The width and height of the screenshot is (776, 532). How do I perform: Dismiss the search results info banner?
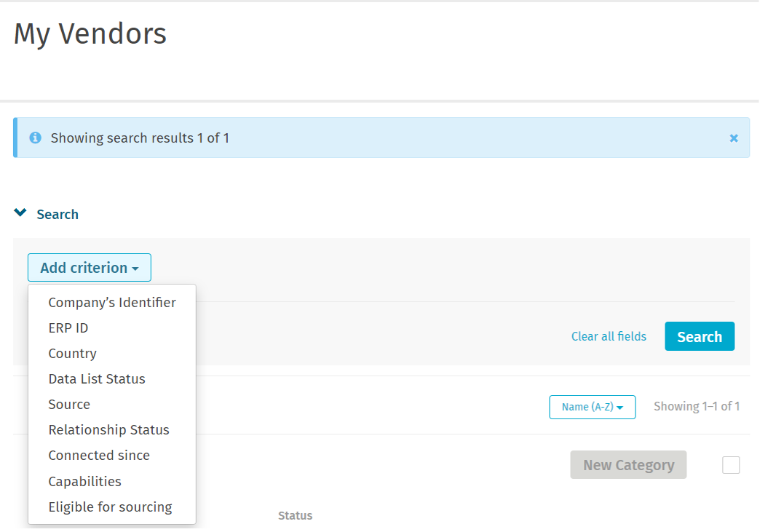tap(733, 138)
